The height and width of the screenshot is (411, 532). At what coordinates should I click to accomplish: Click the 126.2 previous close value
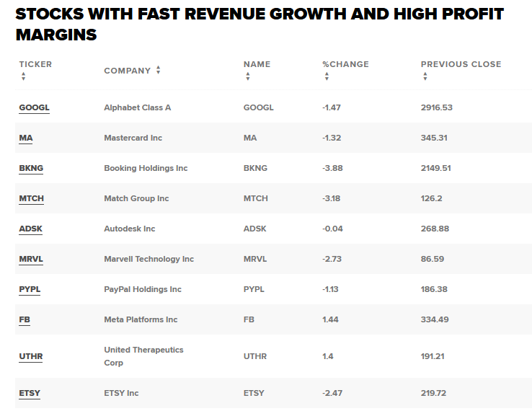click(432, 198)
